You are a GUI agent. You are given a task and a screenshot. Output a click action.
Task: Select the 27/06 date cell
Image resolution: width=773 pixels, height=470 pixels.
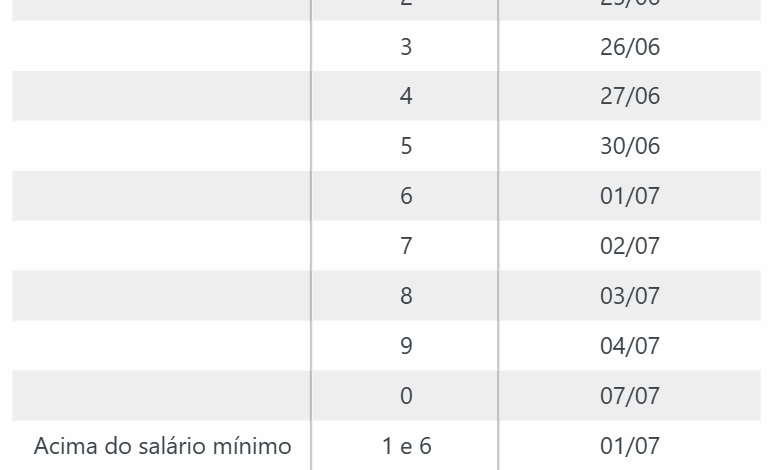click(630, 96)
